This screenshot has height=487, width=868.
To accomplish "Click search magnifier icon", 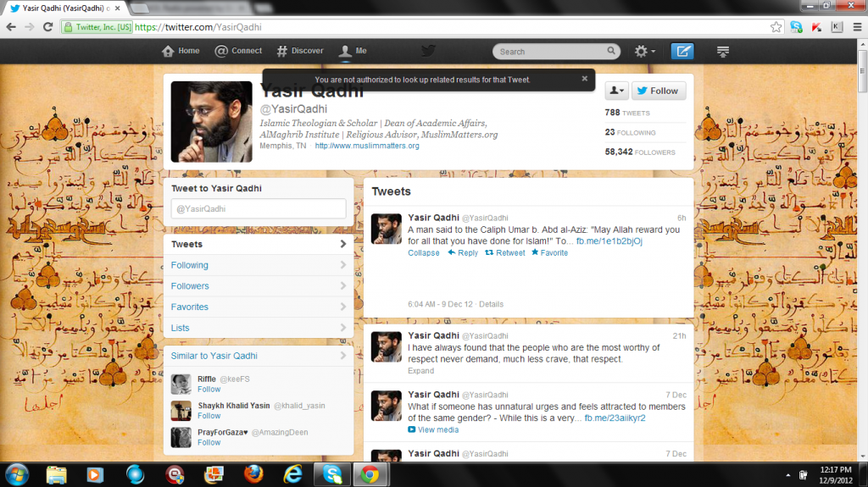I will pos(611,51).
